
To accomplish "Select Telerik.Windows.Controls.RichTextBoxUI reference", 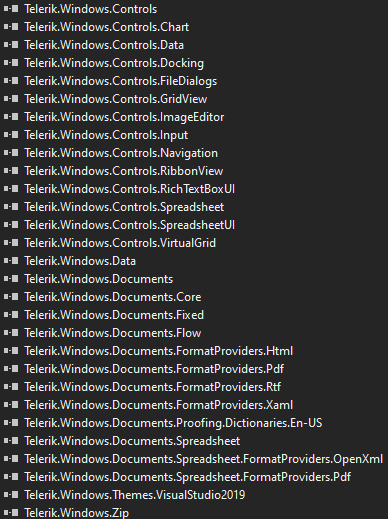I will coord(130,189).
